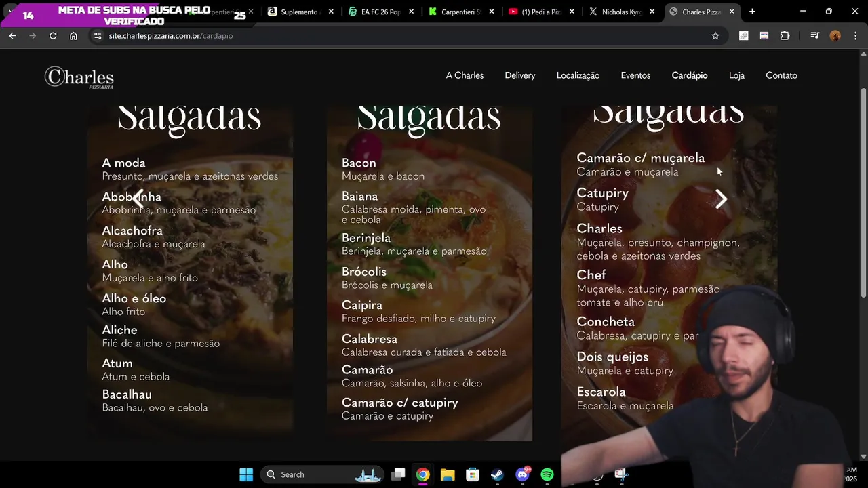Viewport: 868px width, 488px height.
Task: Open the Cardápio nav link
Action: click(690, 75)
